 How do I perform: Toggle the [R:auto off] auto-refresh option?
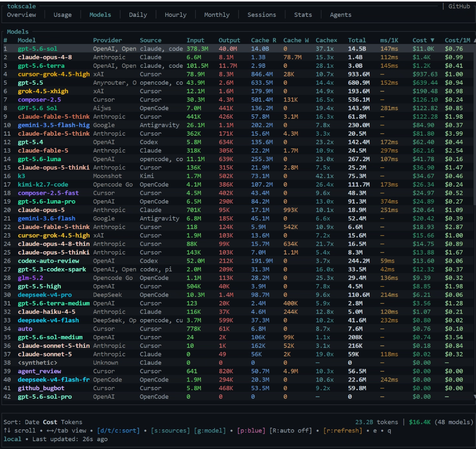click(x=291, y=430)
